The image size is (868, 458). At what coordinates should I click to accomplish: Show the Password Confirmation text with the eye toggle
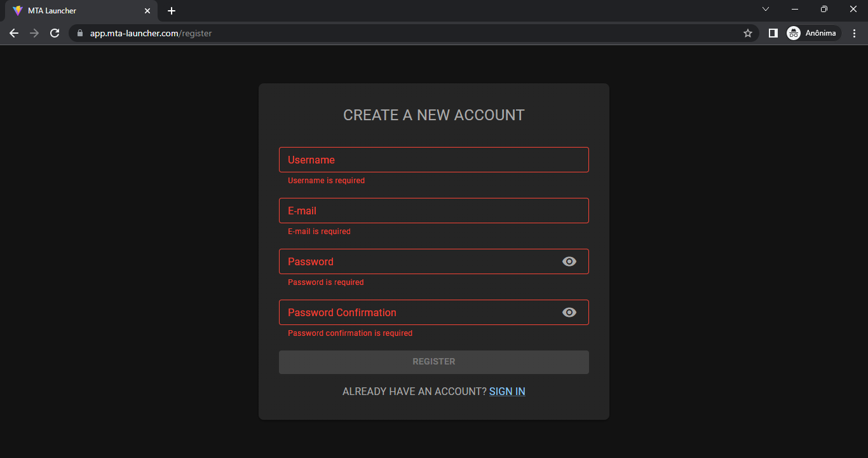pyautogui.click(x=569, y=312)
